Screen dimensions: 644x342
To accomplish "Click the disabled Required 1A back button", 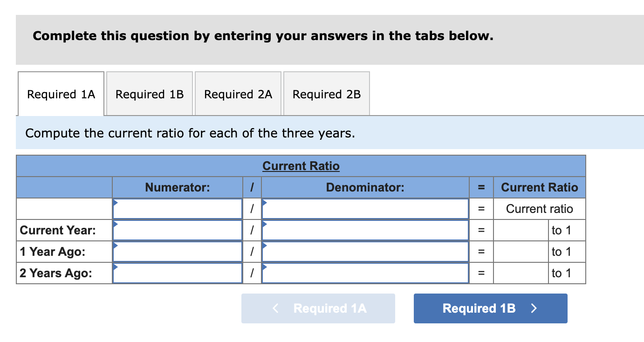I will [x=318, y=308].
